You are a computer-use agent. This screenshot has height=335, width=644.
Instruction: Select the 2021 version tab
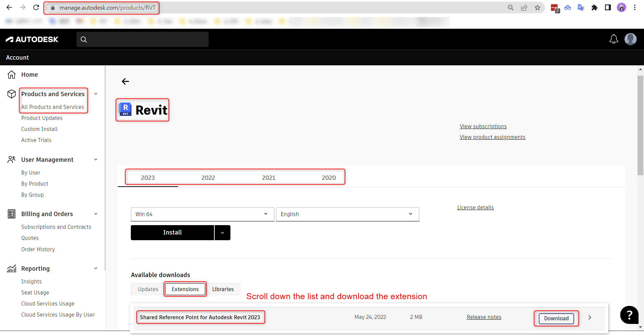pyautogui.click(x=269, y=178)
